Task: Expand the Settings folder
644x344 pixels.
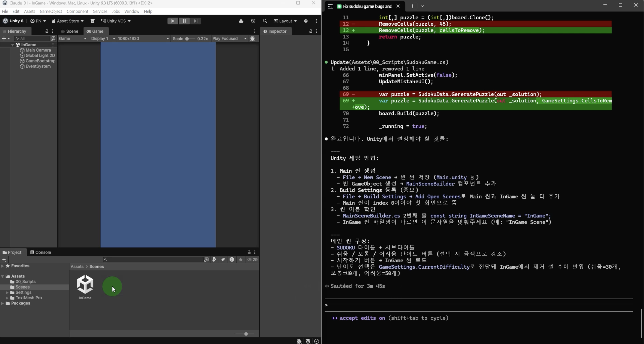Action: [7, 292]
